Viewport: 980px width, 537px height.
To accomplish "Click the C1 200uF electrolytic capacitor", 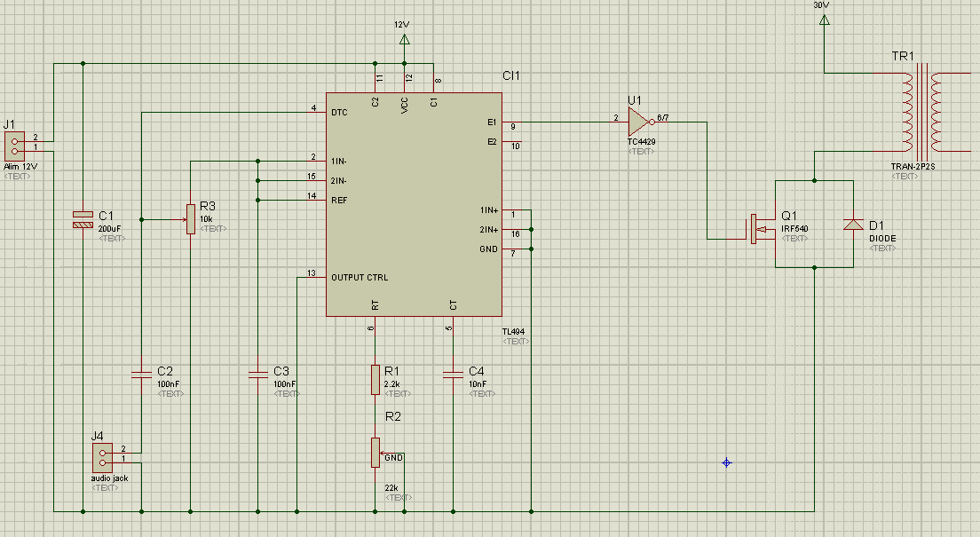I will (x=83, y=219).
